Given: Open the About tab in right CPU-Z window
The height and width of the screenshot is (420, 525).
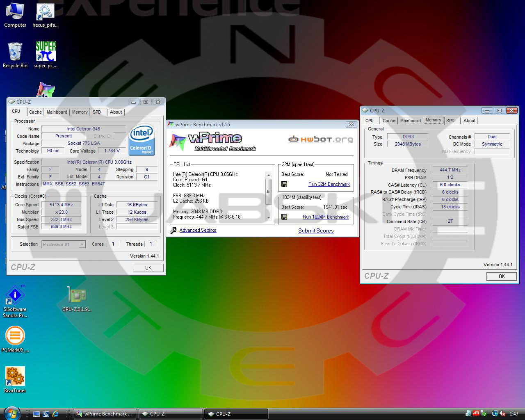Looking at the screenshot, I should [469, 121].
